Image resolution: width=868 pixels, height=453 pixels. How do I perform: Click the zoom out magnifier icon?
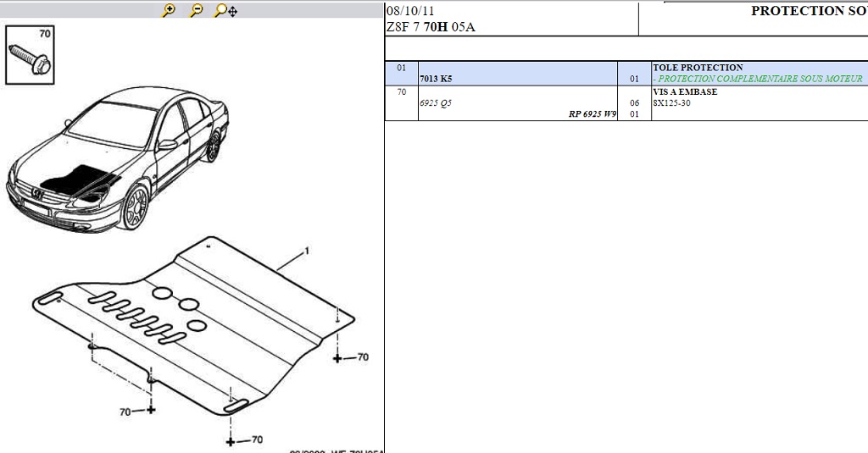(196, 10)
